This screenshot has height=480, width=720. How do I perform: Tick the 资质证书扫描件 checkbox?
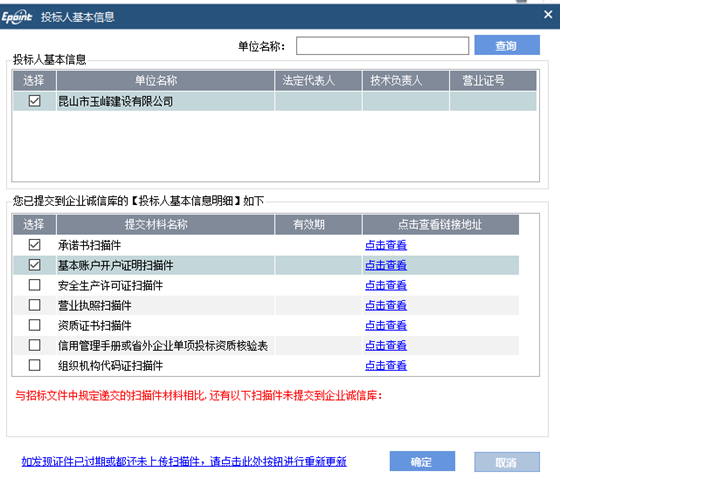[34, 325]
